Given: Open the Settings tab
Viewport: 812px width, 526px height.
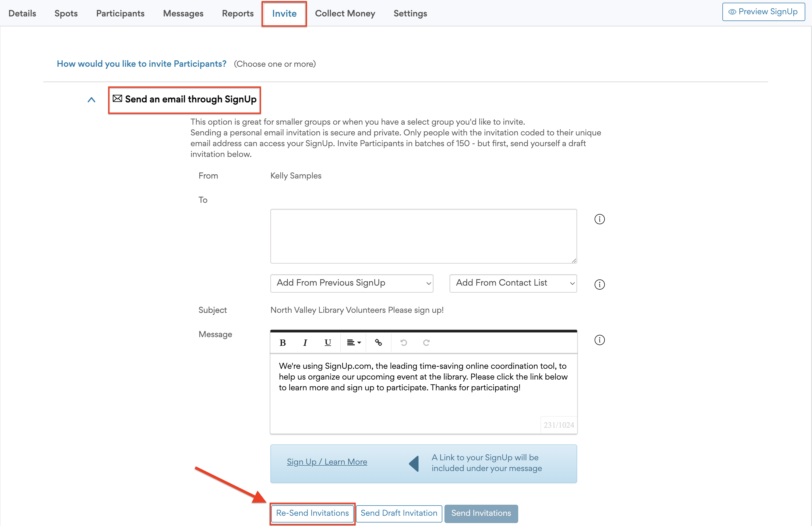Looking at the screenshot, I should [410, 13].
